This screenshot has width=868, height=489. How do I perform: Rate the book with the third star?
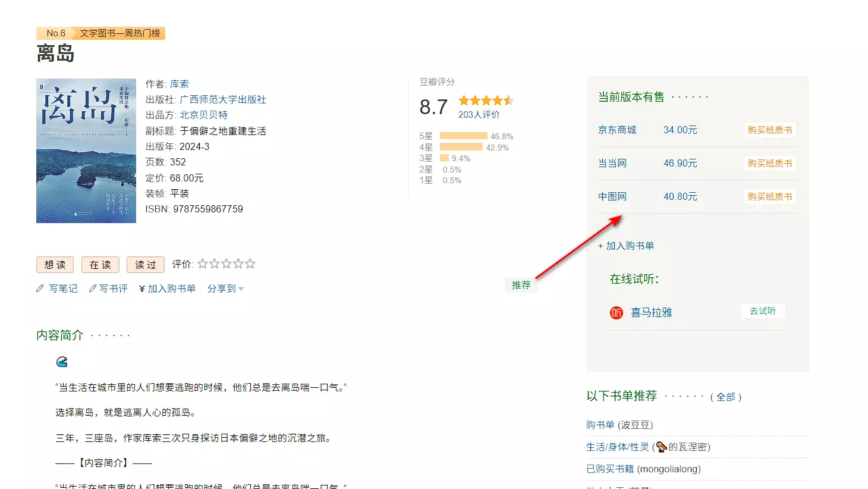click(x=227, y=264)
